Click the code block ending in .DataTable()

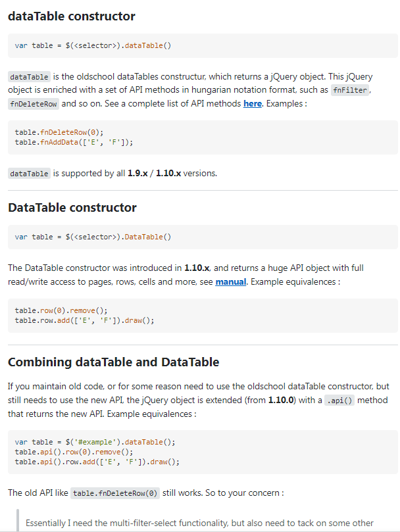[93, 237]
